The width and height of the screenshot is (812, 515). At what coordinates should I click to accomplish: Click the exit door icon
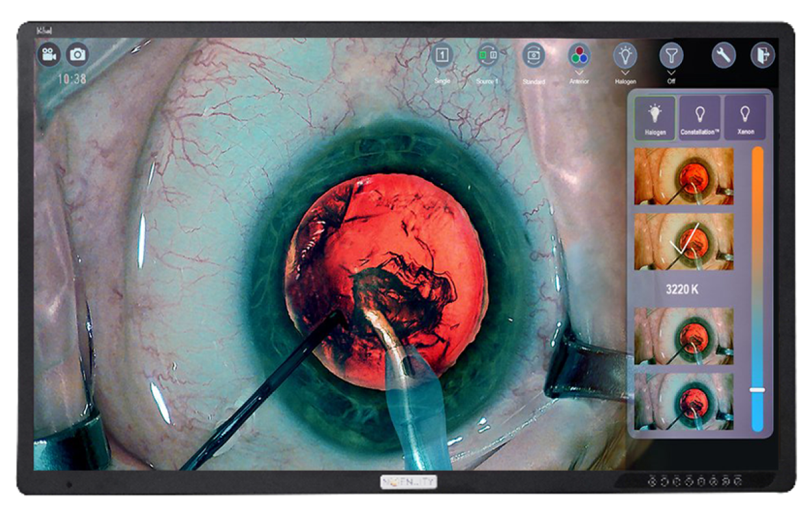(x=762, y=56)
